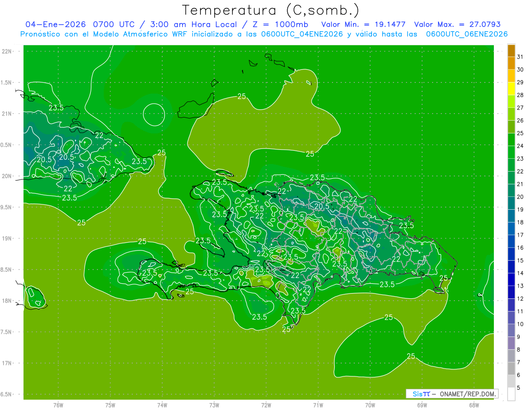Click the color scale label "13"
This screenshot has width=532, height=411.
(520, 286)
